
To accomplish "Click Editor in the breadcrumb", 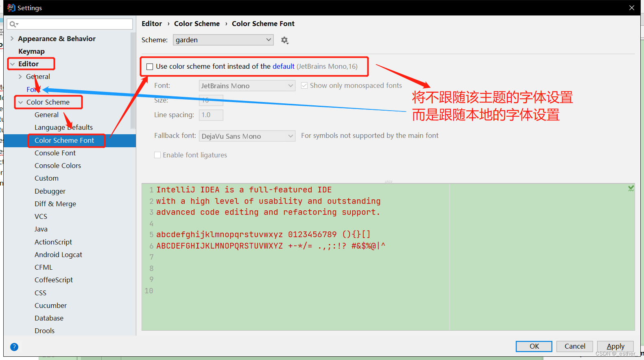I will tap(152, 24).
